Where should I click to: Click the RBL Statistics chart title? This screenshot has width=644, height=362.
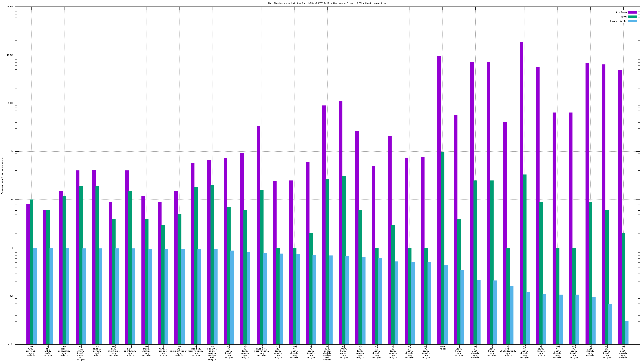(x=327, y=4)
